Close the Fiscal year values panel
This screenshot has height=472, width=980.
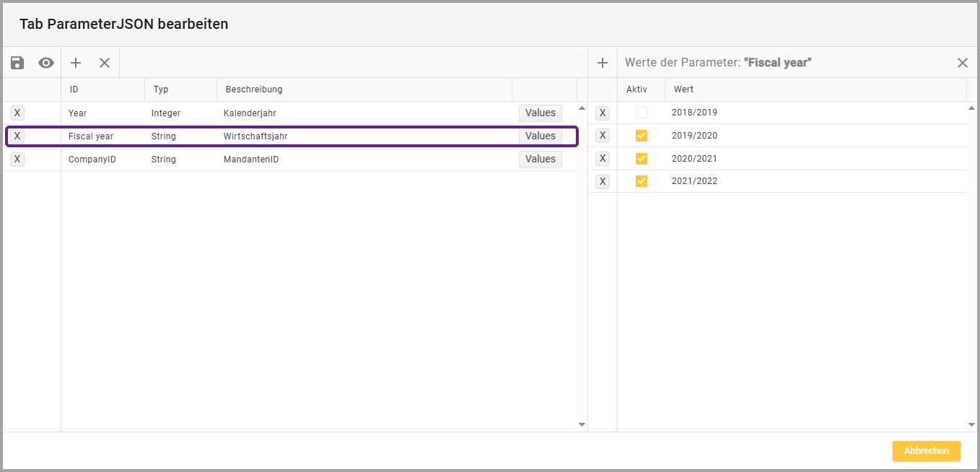tap(962, 63)
